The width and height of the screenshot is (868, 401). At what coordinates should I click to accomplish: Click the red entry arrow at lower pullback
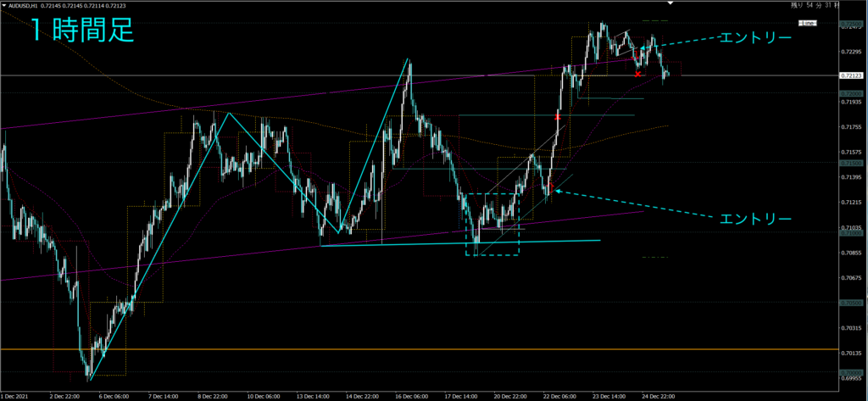(550, 188)
